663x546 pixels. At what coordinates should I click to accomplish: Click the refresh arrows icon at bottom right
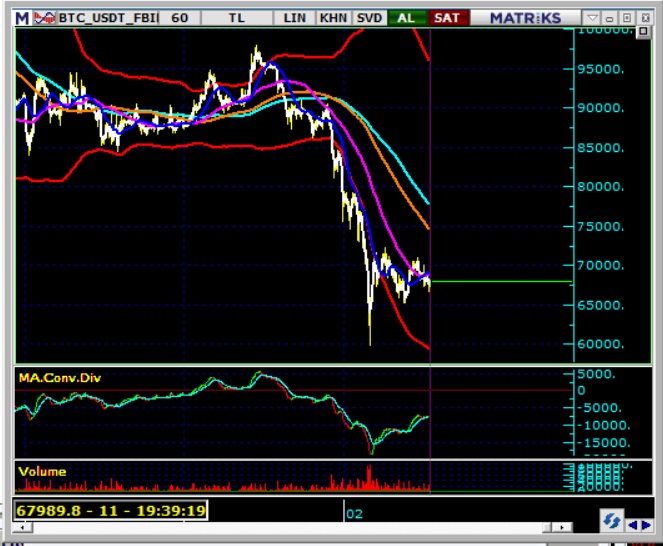point(610,521)
